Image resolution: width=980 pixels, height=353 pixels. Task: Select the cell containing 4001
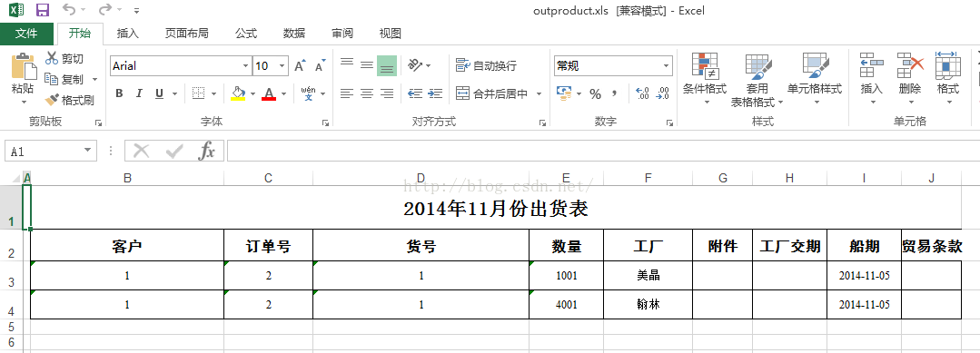coord(566,304)
